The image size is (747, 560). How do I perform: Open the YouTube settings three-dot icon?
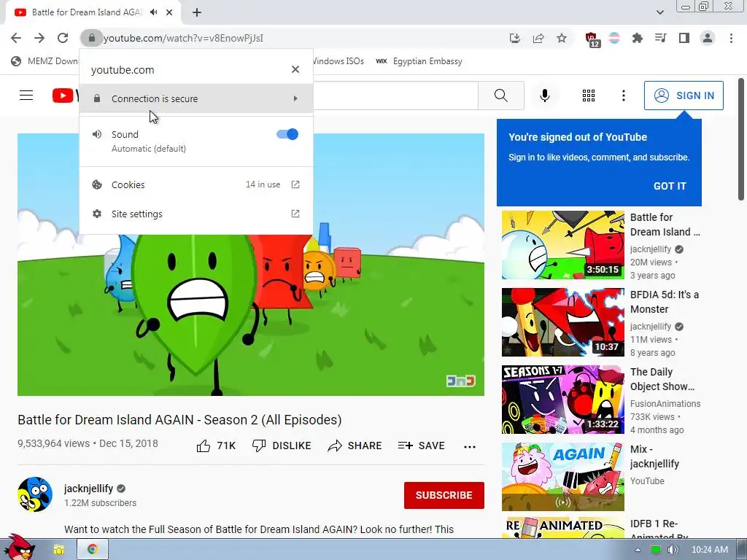[623, 96]
